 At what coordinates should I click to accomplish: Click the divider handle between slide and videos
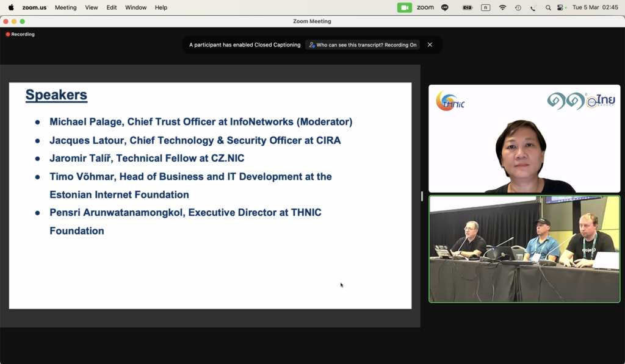422,196
